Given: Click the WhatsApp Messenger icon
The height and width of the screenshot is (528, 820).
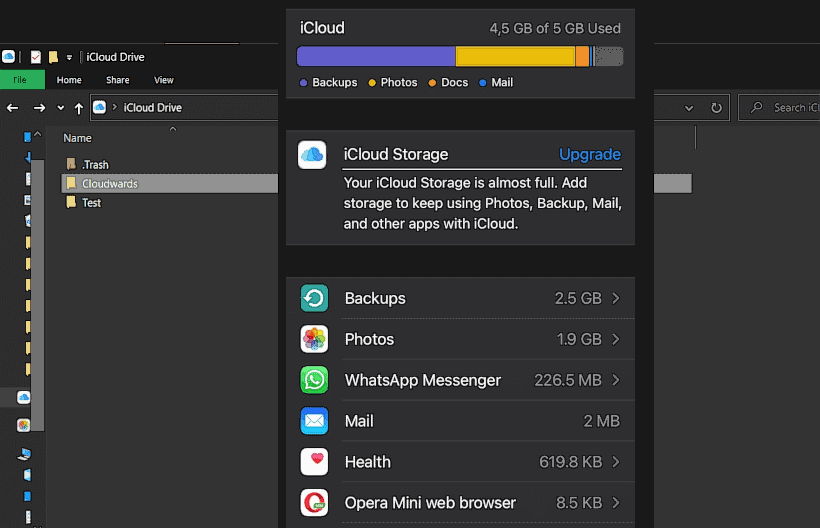Looking at the screenshot, I should coord(314,380).
